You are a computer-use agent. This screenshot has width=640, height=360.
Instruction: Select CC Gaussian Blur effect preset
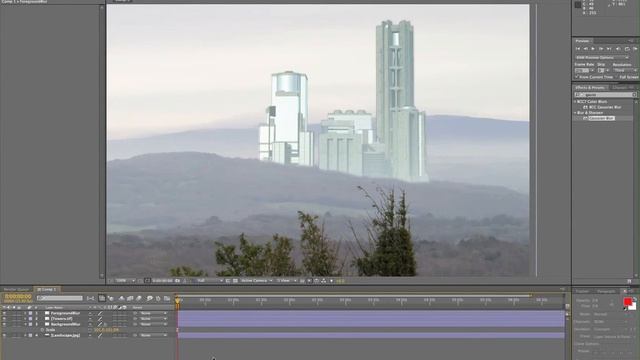(x=605, y=107)
